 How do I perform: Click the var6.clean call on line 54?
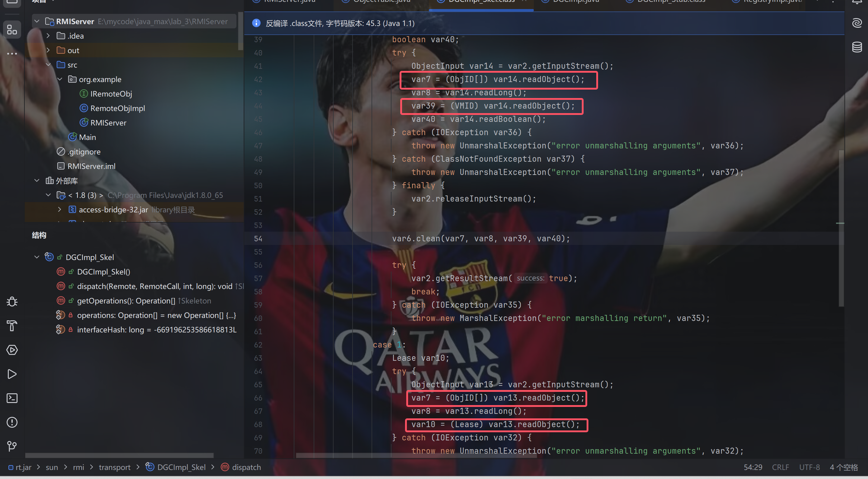(480, 238)
